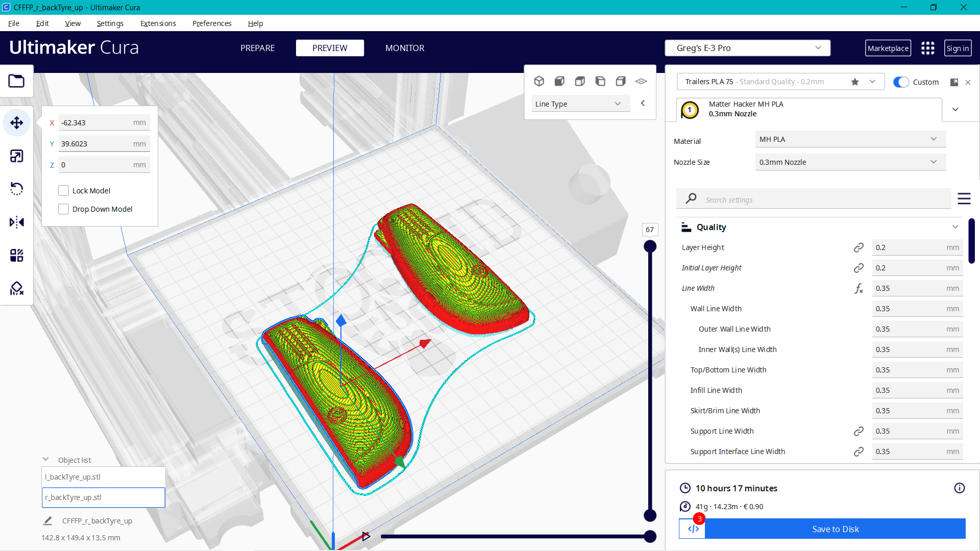
Task: Select the Move tool
Action: [17, 122]
